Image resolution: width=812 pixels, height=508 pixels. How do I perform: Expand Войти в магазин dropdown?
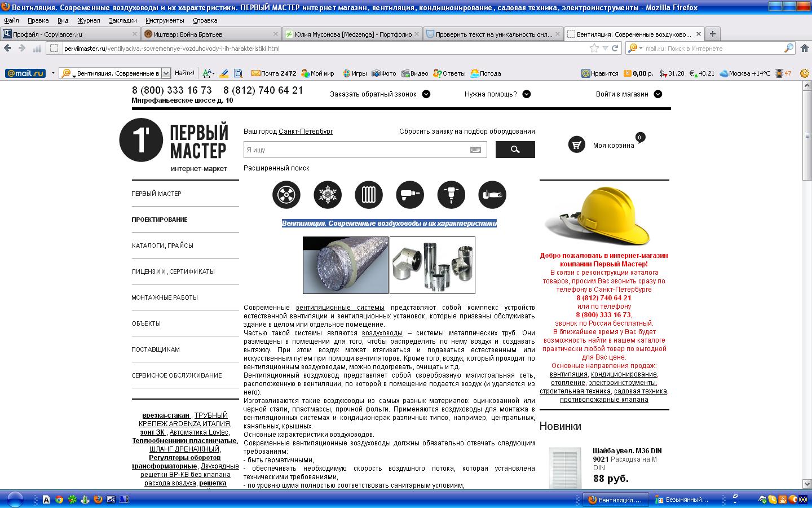658,94
